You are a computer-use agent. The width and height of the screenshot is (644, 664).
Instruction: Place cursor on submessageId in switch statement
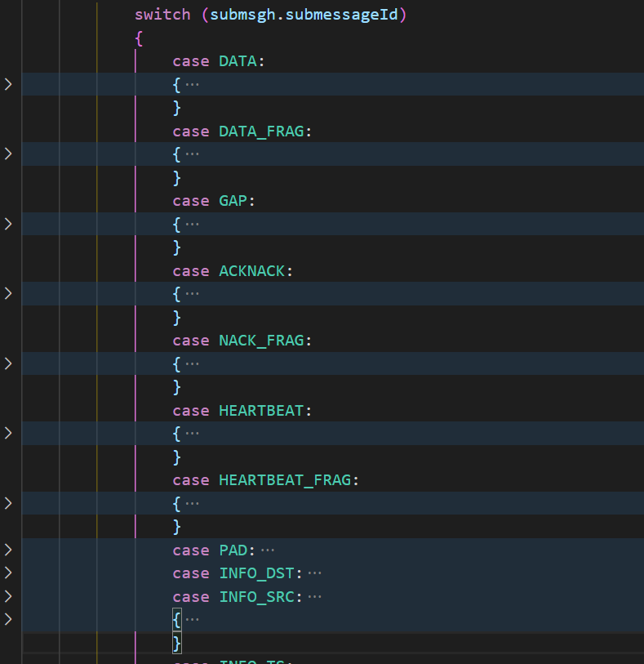[345, 15]
